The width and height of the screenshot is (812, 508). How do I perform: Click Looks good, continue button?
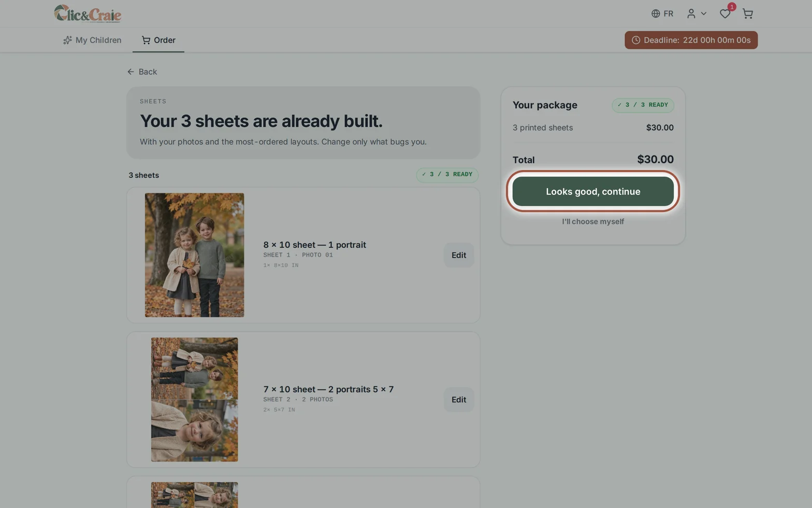pos(593,191)
